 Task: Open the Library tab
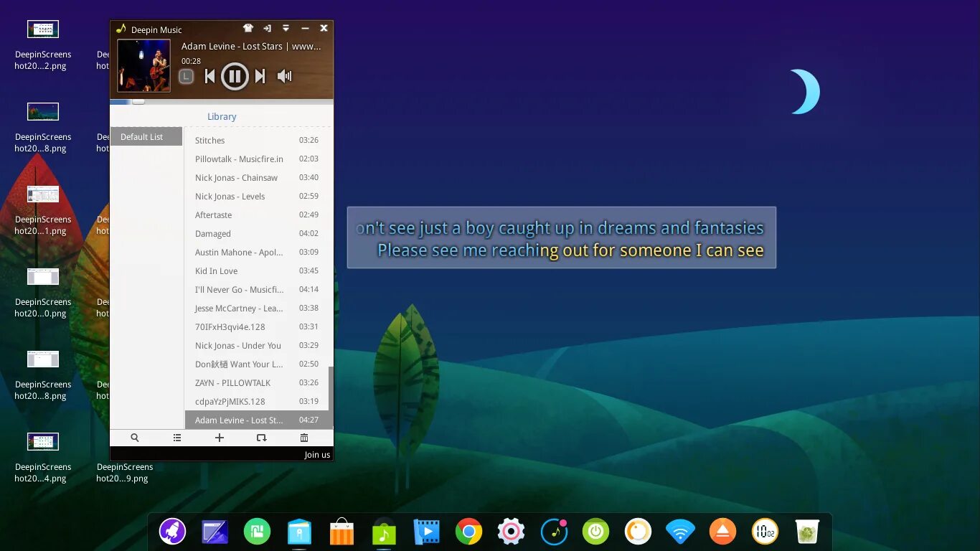pyautogui.click(x=222, y=116)
